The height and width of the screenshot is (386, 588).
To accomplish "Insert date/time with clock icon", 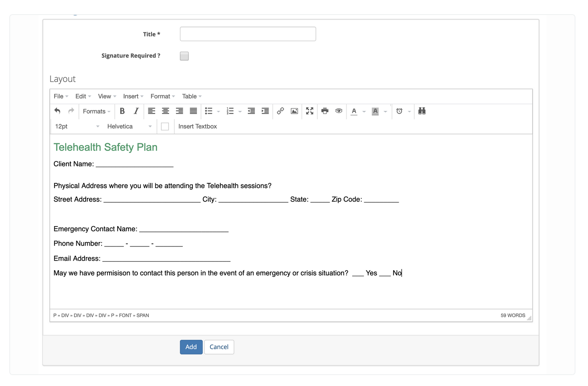I will (x=399, y=111).
